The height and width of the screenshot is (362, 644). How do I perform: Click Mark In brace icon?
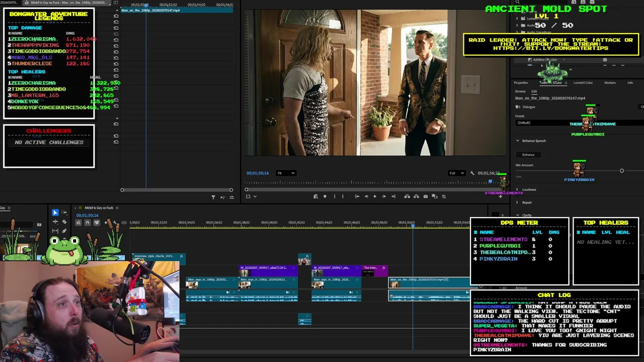(x=335, y=197)
